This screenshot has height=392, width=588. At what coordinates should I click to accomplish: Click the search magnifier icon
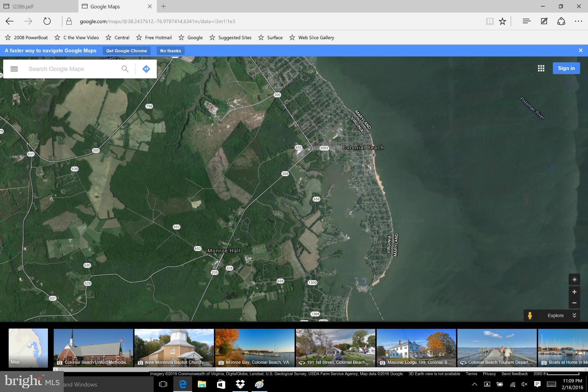coord(125,69)
